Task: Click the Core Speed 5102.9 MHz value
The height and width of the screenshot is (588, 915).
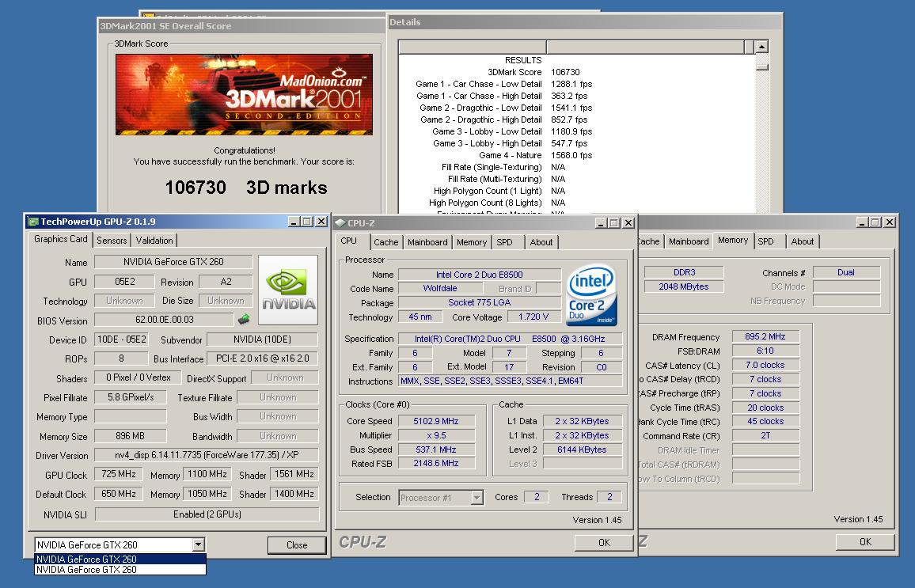Action: [x=436, y=421]
